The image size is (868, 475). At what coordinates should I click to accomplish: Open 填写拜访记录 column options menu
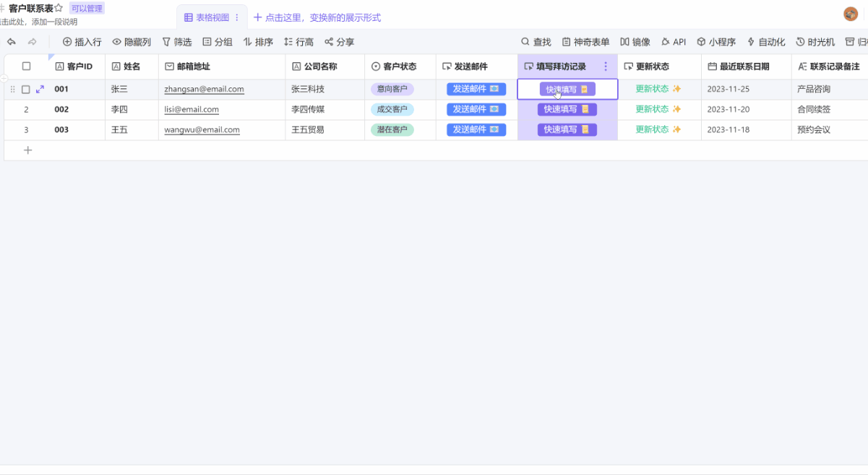click(606, 66)
